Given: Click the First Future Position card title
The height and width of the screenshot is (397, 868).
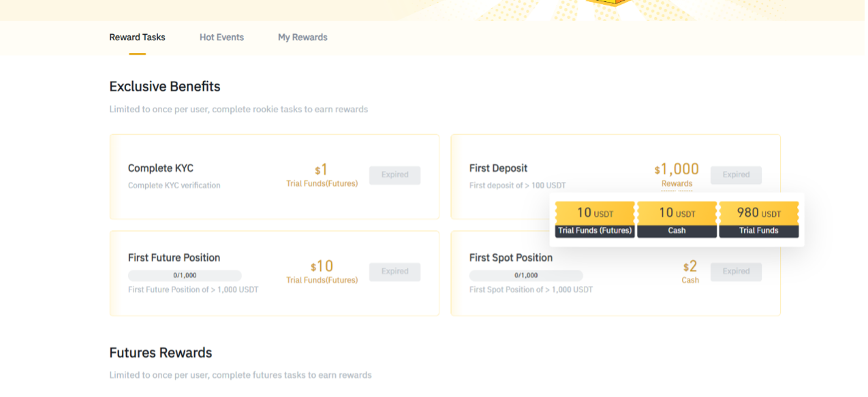Looking at the screenshot, I should 174,257.
